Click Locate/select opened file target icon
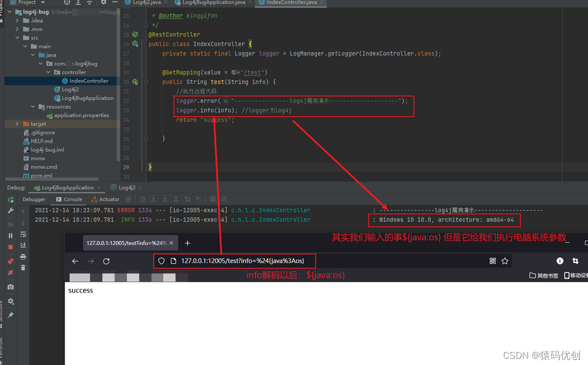 (x=67, y=2)
